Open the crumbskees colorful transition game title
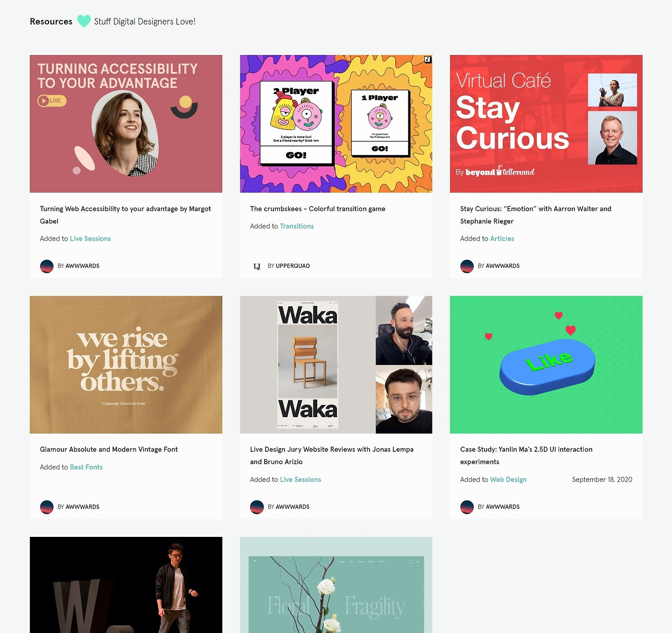 318,209
